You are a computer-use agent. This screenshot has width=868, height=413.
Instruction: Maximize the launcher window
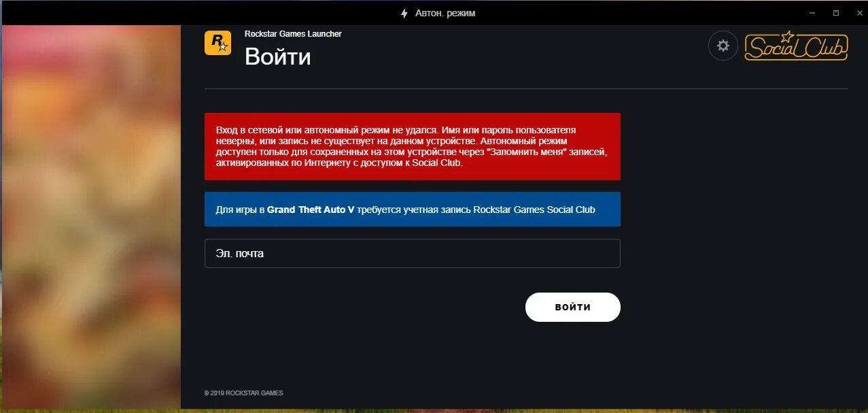(836, 13)
